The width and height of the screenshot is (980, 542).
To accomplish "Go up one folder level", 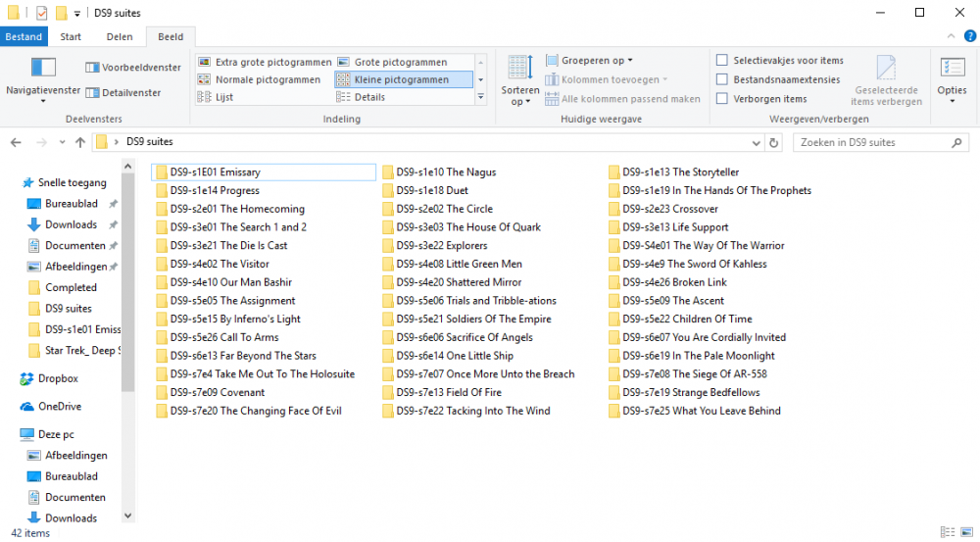I will tap(80, 142).
